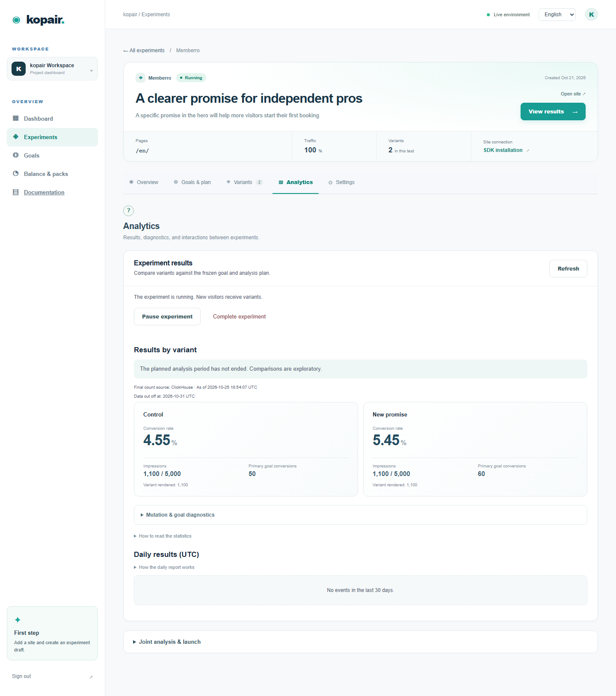Viewport: 616px width, 696px height.
Task: Click the Open site link
Action: [573, 94]
